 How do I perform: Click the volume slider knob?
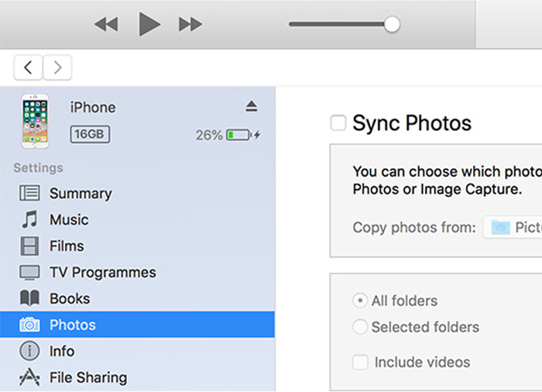point(392,24)
